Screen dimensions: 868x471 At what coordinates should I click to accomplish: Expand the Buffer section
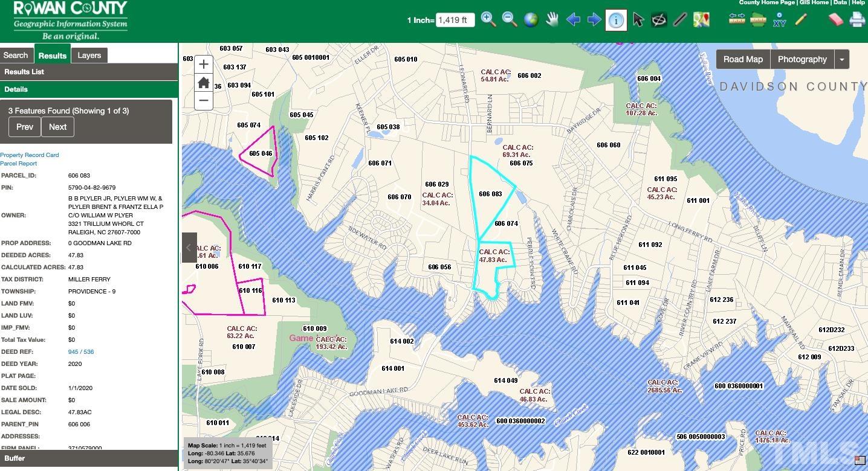coord(89,458)
